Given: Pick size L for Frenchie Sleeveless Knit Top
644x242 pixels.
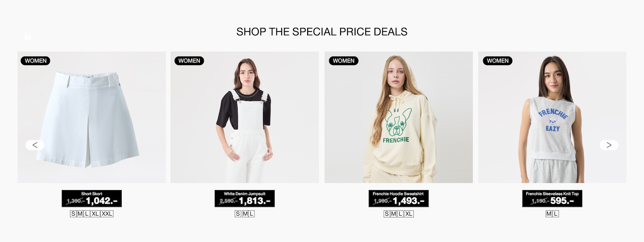Looking at the screenshot, I should 556,214.
